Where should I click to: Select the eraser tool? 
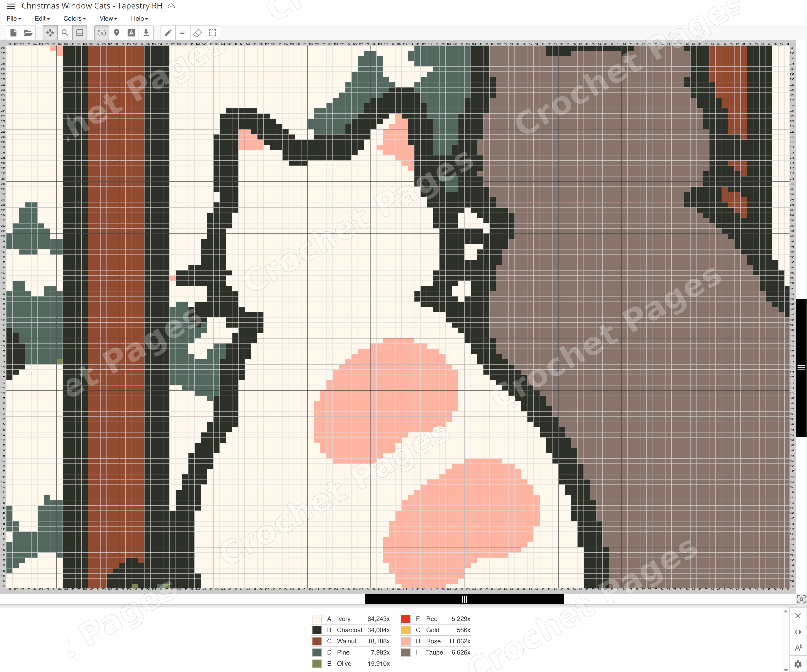[197, 33]
